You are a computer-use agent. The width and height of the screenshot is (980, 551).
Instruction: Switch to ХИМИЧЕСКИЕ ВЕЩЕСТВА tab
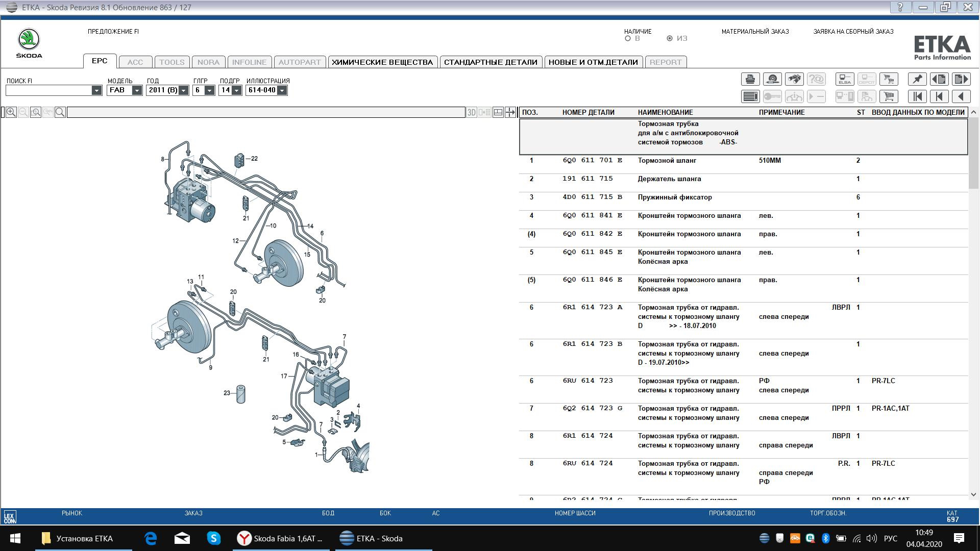coord(382,62)
